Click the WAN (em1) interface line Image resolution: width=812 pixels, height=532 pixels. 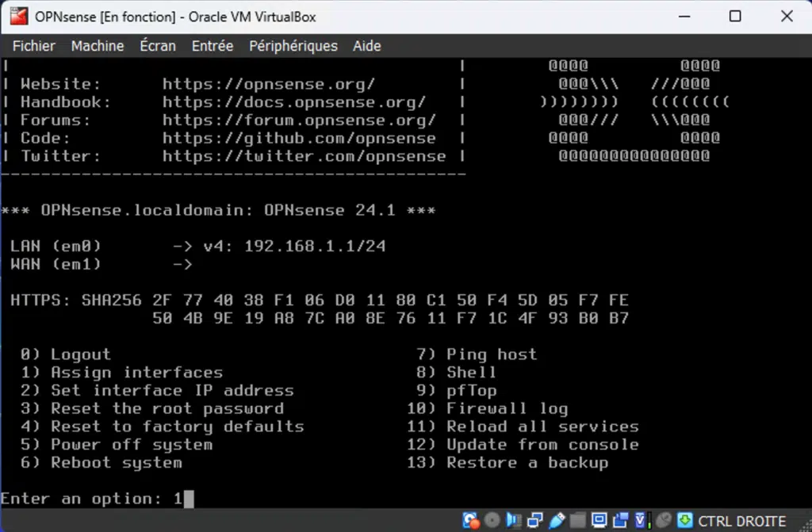pos(101,264)
